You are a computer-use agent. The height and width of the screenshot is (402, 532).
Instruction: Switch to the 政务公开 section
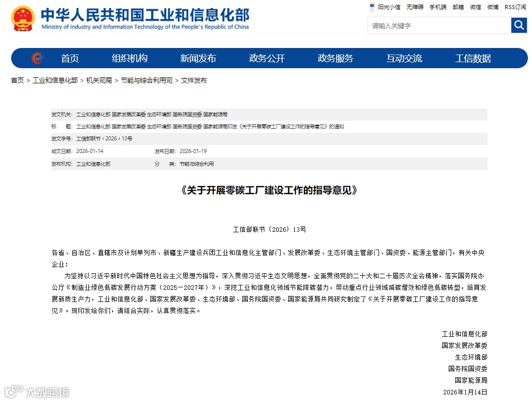[x=267, y=58]
